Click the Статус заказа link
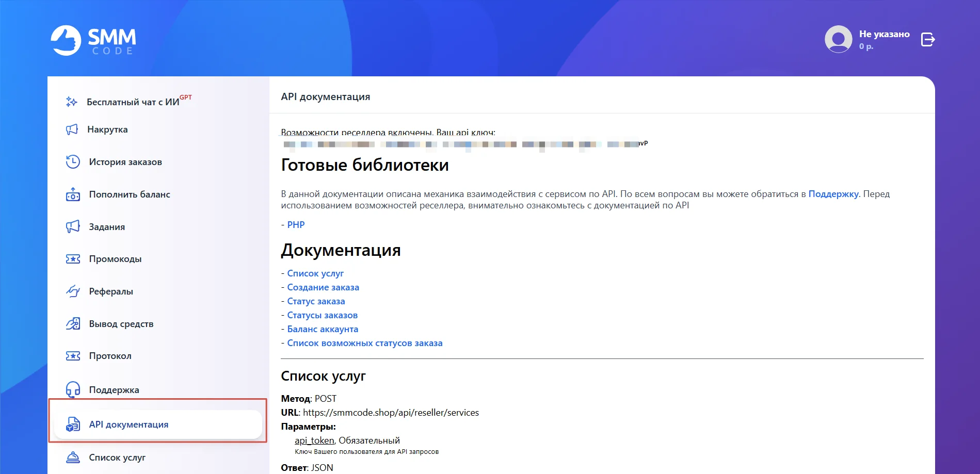The width and height of the screenshot is (980, 474). 316,301
